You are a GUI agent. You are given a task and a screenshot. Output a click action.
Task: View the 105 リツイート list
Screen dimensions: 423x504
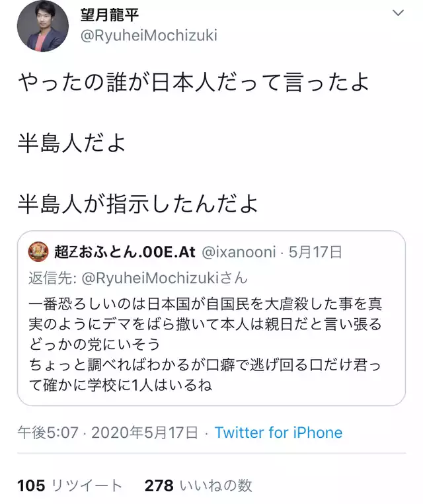pos(69,485)
